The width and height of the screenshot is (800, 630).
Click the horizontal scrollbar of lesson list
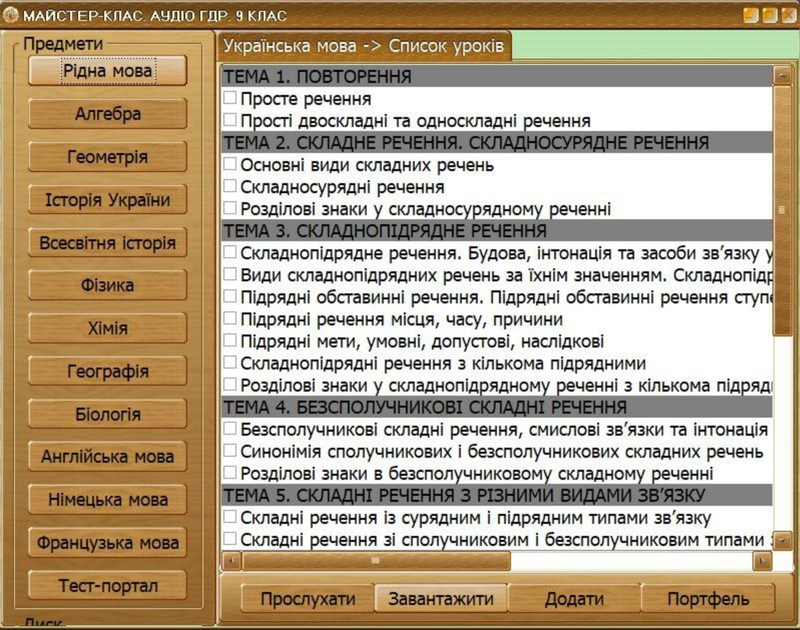pyautogui.click(x=375, y=561)
